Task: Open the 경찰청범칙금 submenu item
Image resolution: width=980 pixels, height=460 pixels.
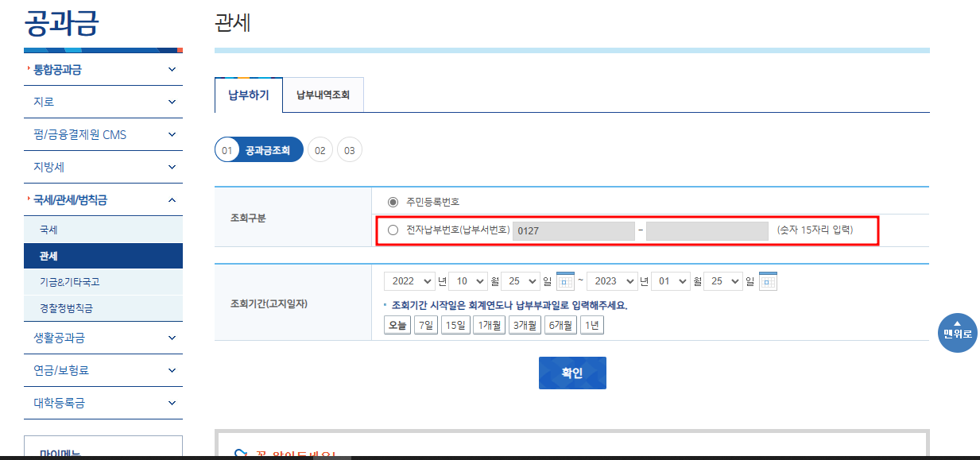Action: click(x=103, y=308)
